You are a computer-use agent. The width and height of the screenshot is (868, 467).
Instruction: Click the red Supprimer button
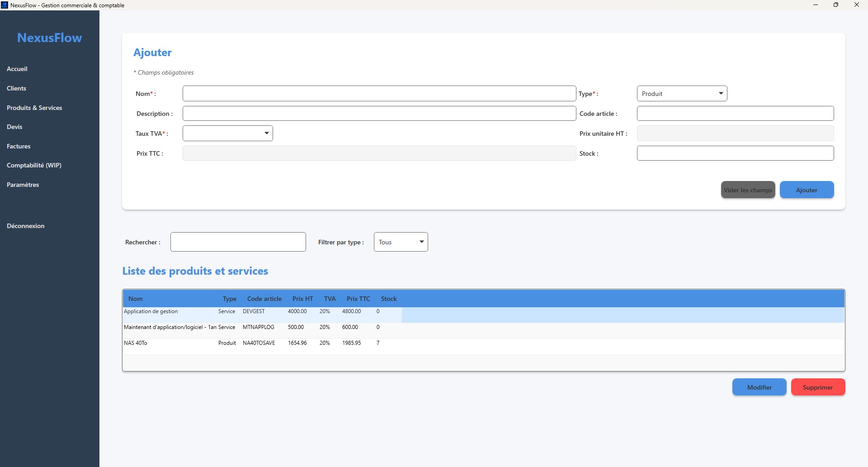pos(818,387)
